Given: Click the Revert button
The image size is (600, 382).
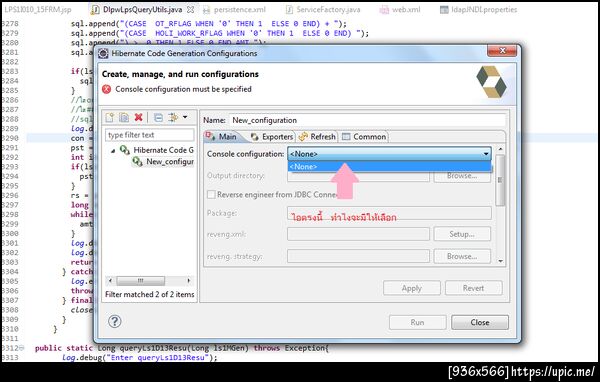Looking at the screenshot, I should click(x=473, y=288).
